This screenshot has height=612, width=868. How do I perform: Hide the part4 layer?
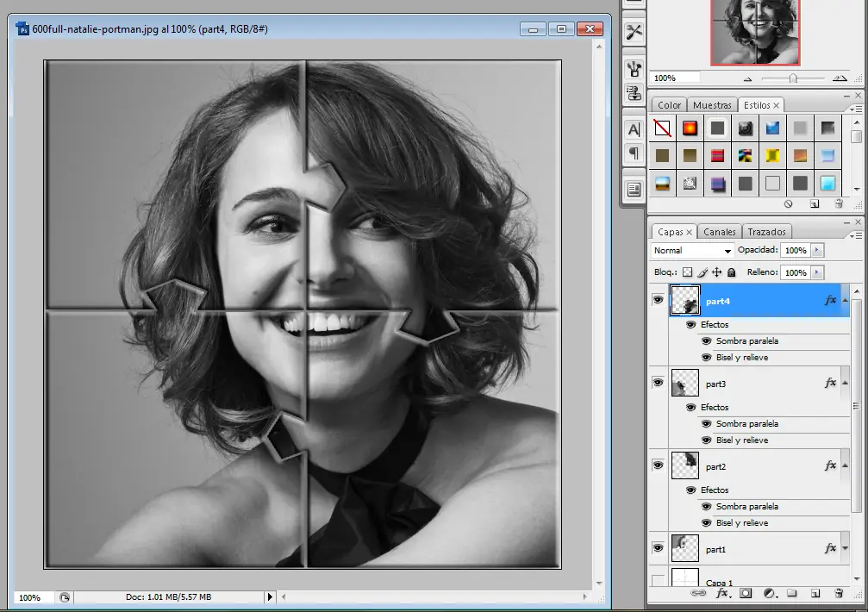point(659,300)
